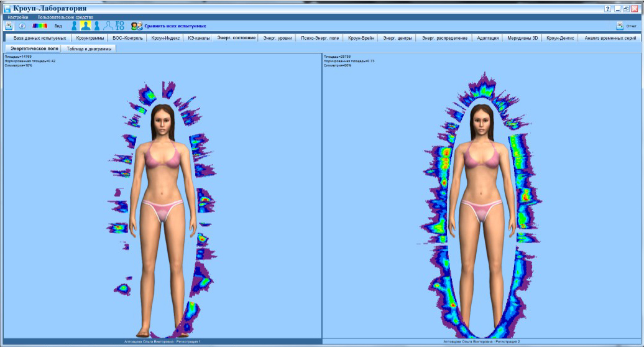Open the Отчет report icon
The width and height of the screenshot is (644, 347).
click(620, 26)
